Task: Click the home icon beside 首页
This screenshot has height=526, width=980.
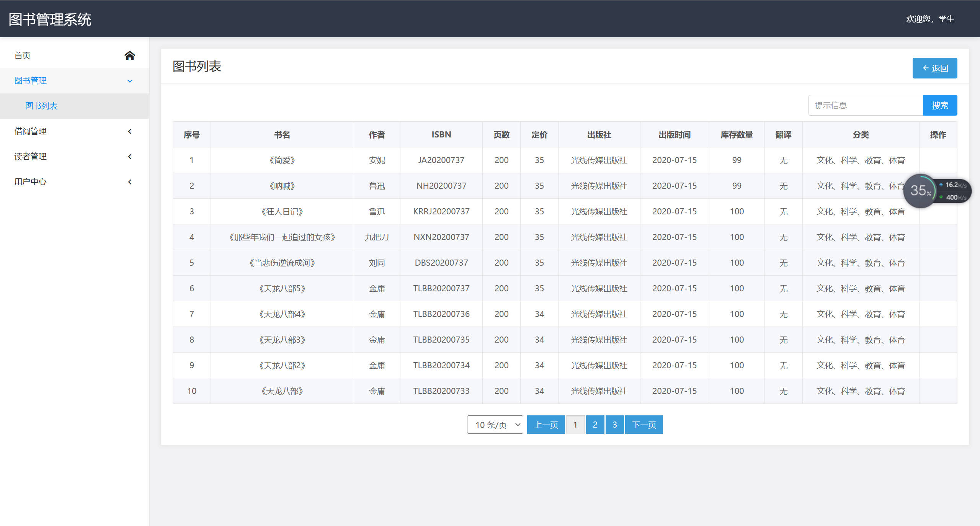Action: 129,55
